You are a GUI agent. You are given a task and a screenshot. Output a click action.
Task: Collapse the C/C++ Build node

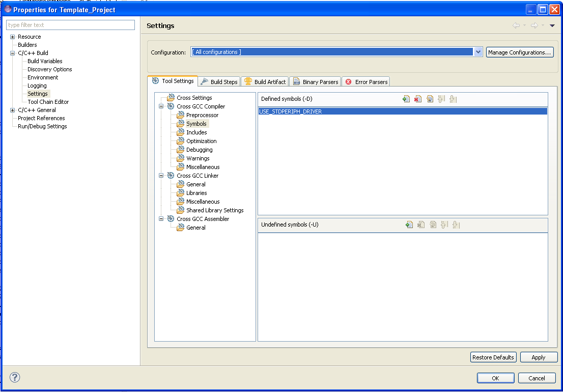pos(13,53)
